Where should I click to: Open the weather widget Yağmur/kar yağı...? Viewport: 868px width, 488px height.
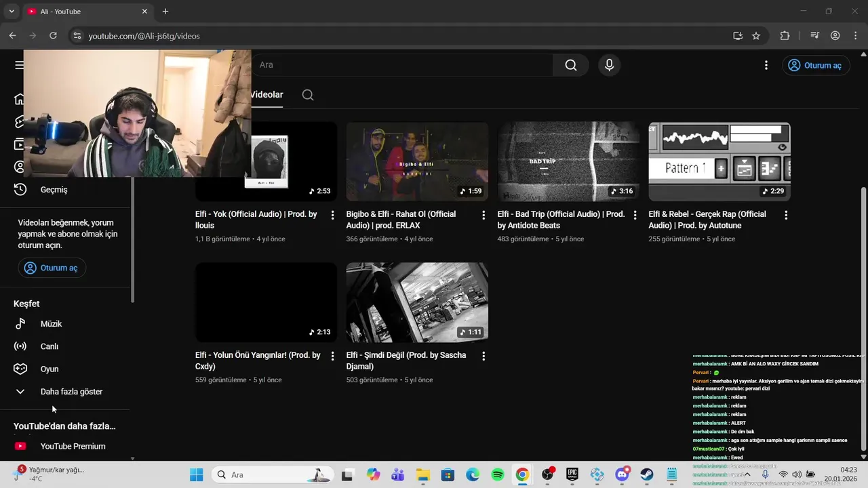coord(49,474)
